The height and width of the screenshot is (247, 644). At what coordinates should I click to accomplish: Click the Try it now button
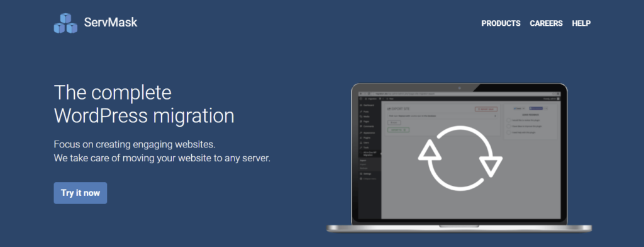pos(80,193)
